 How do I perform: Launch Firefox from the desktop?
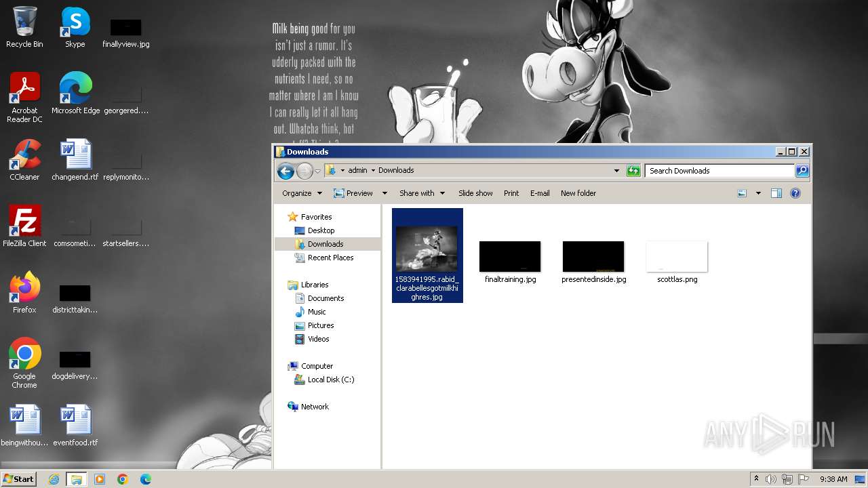point(24,293)
